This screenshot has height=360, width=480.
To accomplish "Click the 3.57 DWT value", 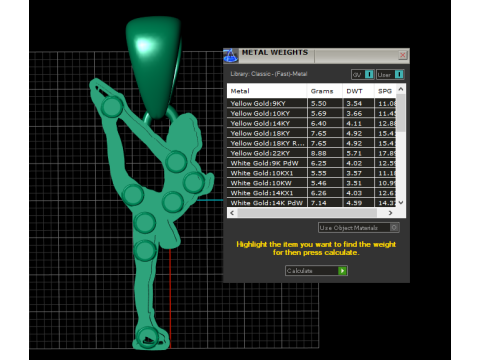I will coord(354,173).
